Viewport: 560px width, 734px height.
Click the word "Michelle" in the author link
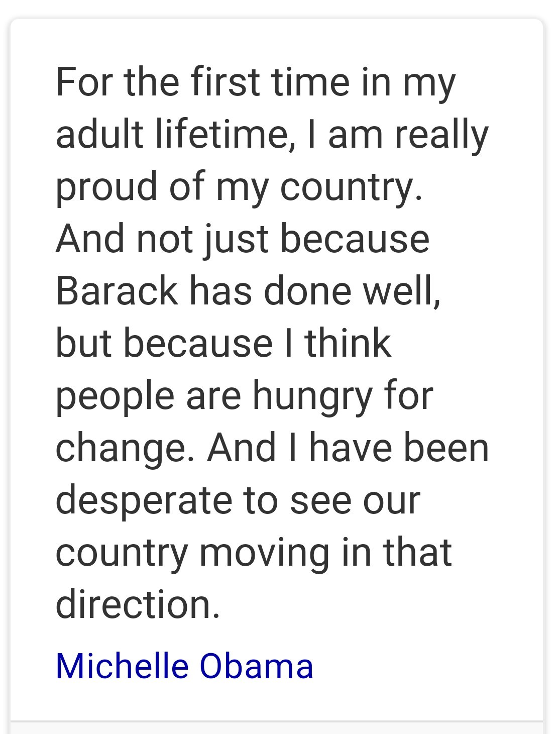122,666
